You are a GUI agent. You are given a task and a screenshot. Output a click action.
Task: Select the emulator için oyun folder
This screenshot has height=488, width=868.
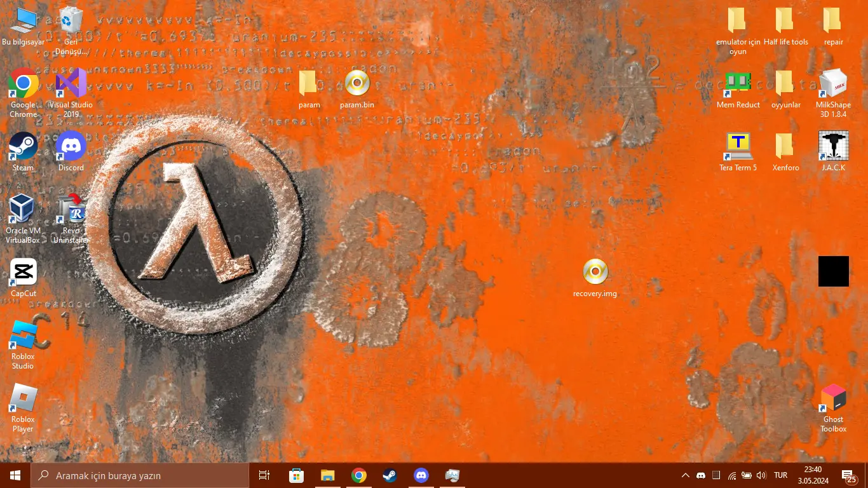click(x=738, y=30)
